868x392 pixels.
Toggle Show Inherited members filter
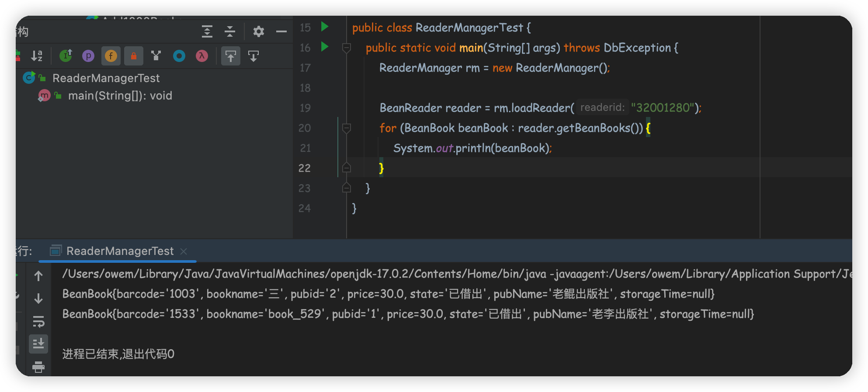[66, 56]
